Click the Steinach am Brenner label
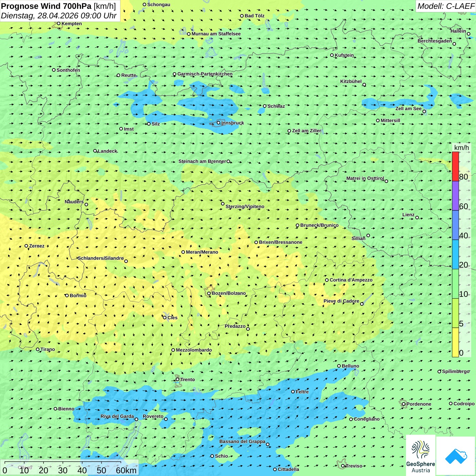This screenshot has height=476, width=476. click(202, 161)
